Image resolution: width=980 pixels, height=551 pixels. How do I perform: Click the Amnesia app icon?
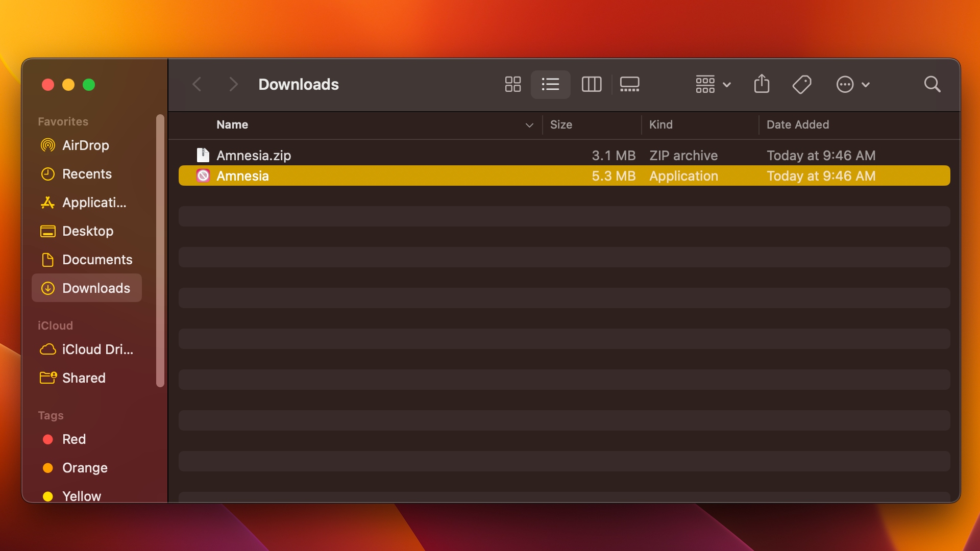tap(203, 176)
